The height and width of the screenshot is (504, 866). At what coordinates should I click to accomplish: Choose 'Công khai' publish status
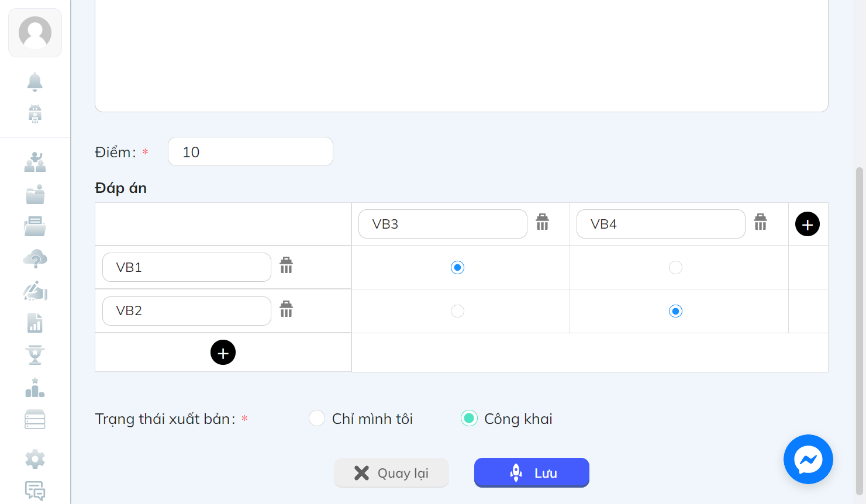(x=469, y=418)
